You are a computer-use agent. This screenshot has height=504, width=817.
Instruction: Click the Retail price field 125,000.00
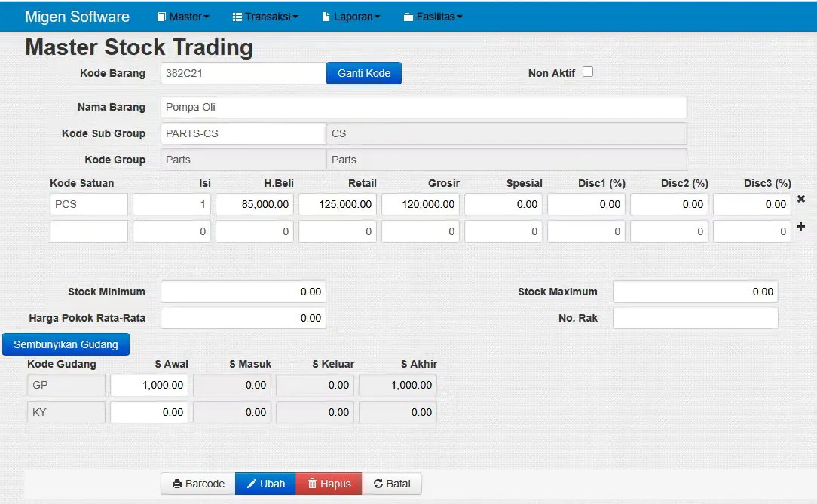pyautogui.click(x=337, y=204)
